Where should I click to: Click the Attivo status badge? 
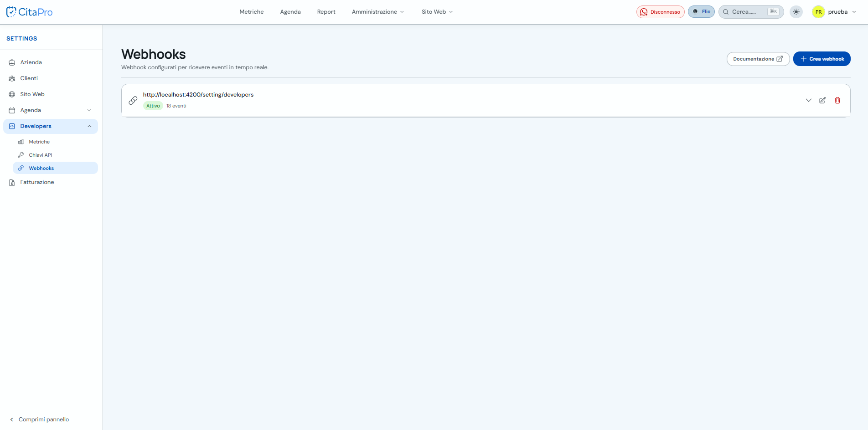tap(153, 106)
